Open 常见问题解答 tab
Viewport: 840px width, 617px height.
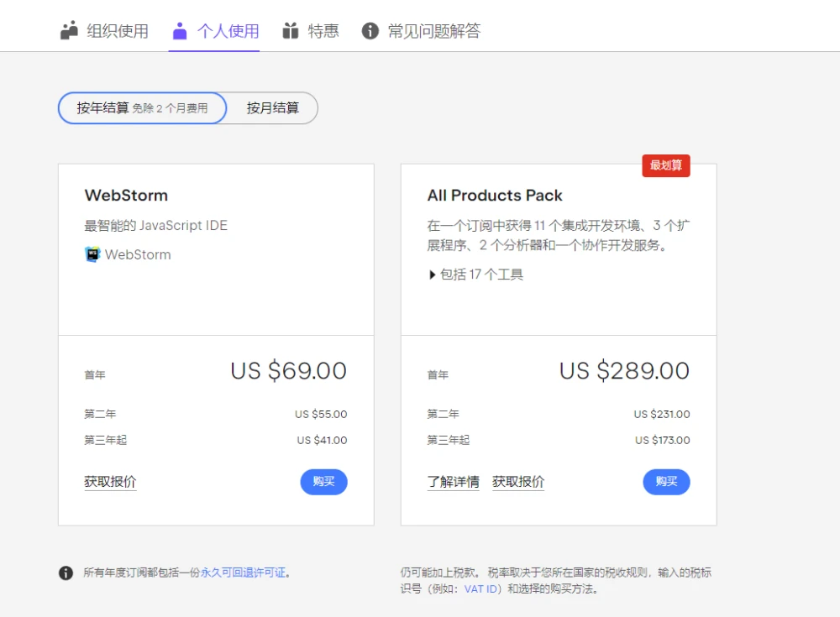tap(421, 30)
